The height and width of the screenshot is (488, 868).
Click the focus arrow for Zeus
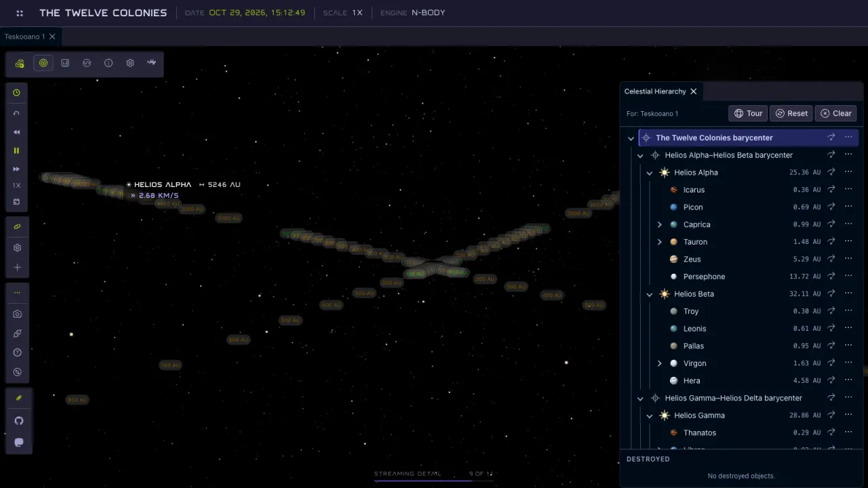(831, 259)
